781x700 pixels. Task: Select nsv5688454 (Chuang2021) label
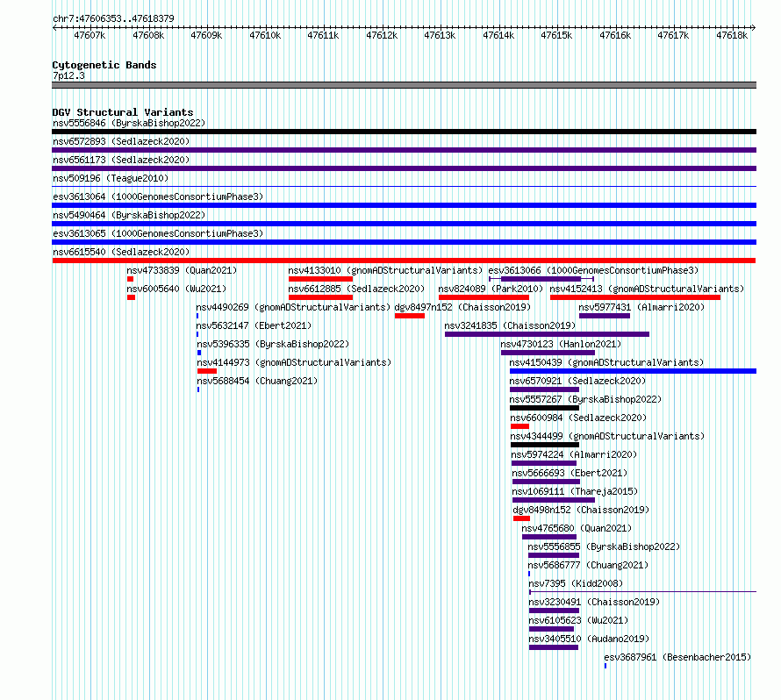(257, 381)
